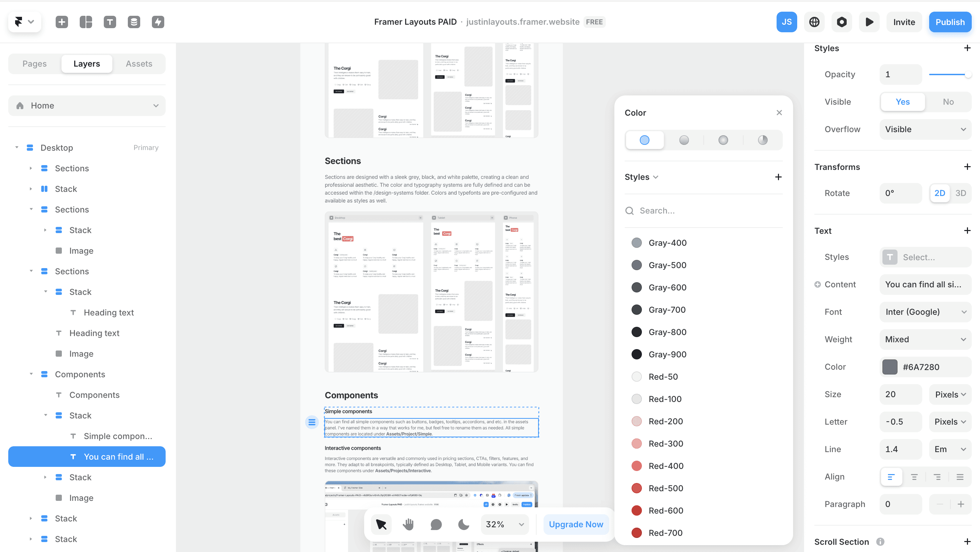Open site settings globe icon
The width and height of the screenshot is (980, 552).
814,22
